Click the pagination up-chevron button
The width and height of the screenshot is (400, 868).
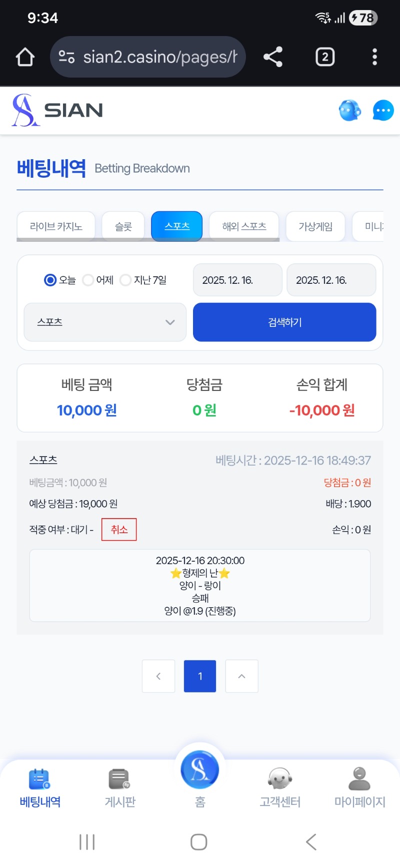[241, 676]
